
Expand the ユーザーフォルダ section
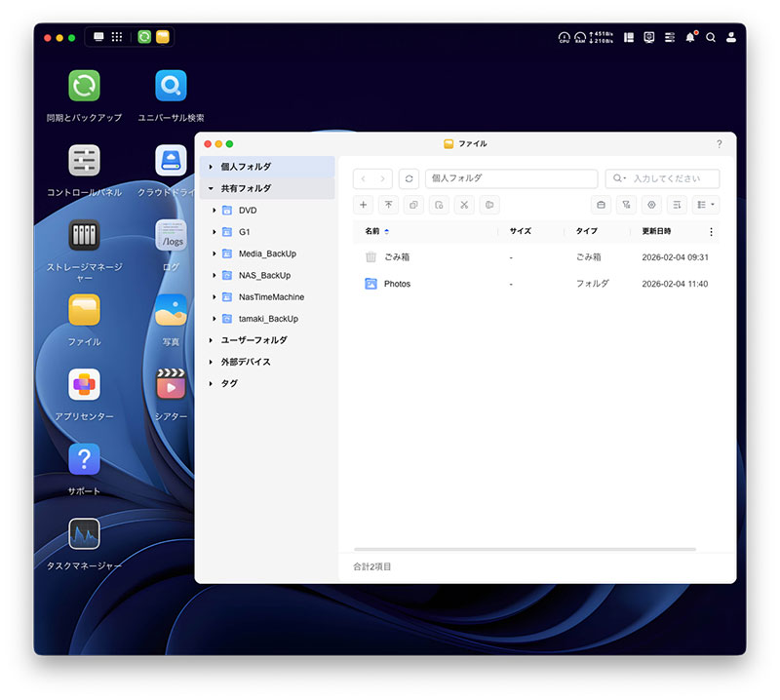211,340
